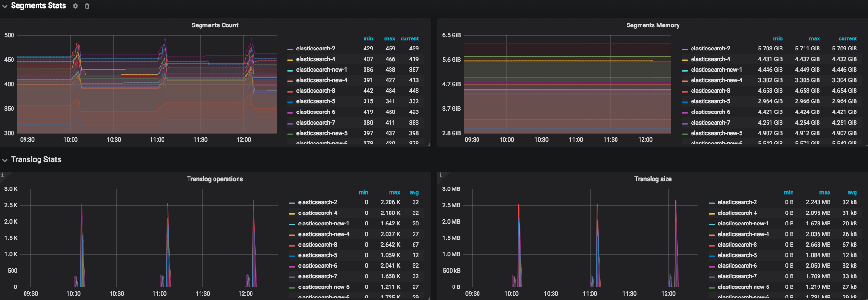Sort Segments Count legend by min
The image size is (868, 300).
[x=368, y=38]
